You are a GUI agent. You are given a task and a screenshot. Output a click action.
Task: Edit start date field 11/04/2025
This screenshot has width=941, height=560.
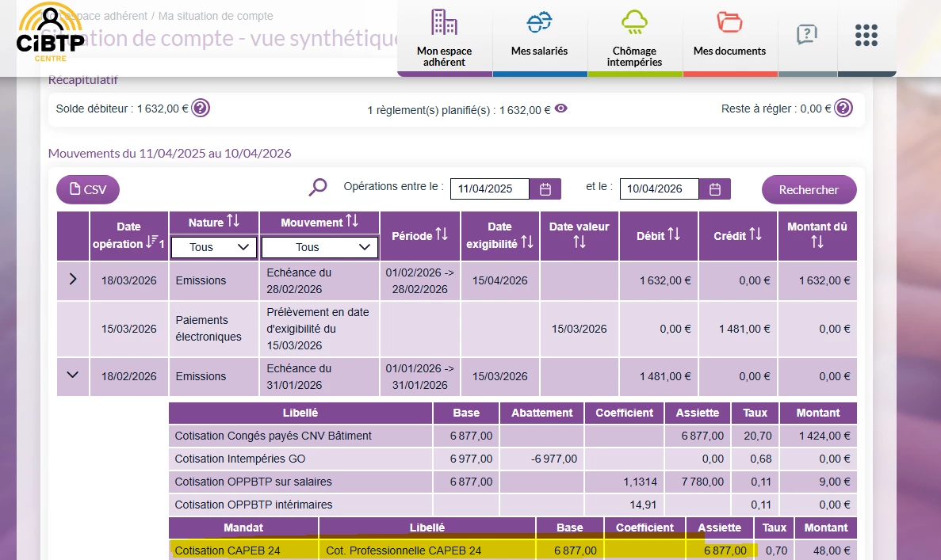point(490,189)
